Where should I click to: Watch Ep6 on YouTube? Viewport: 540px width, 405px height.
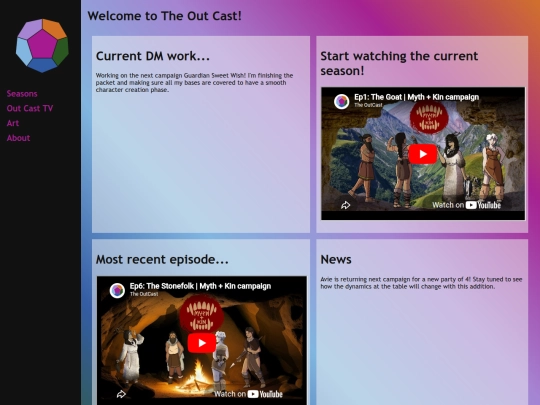point(248,394)
